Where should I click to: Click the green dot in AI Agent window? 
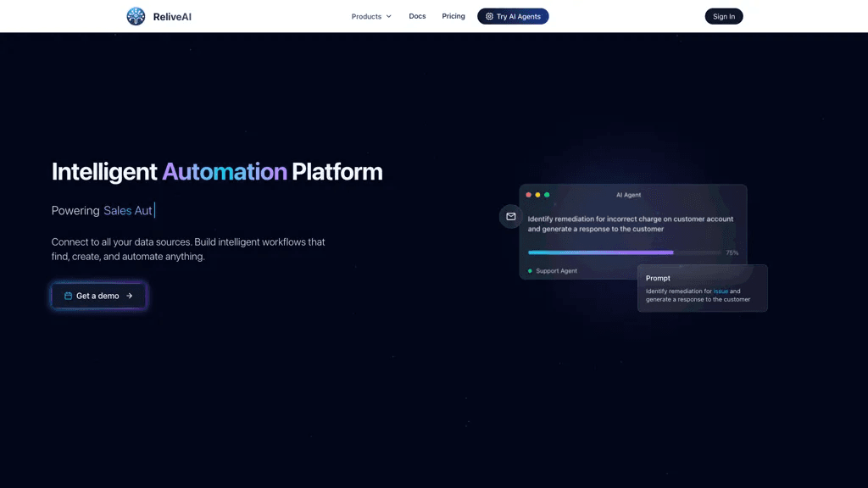[x=547, y=195]
